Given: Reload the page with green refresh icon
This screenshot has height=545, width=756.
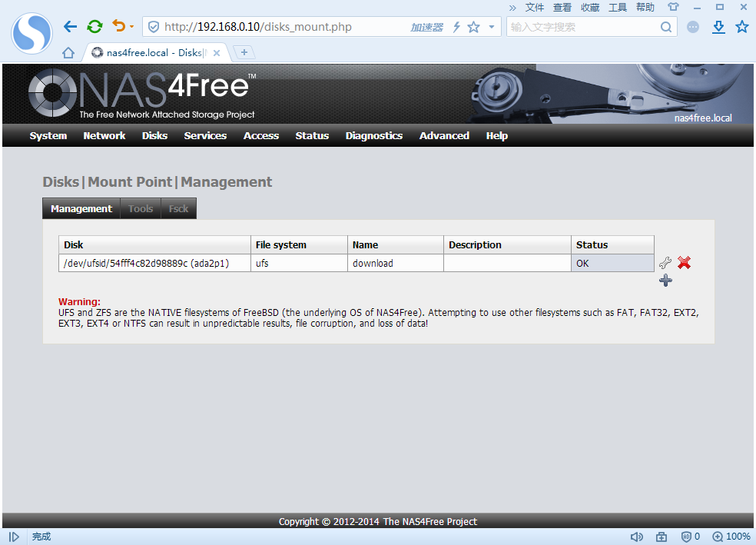Looking at the screenshot, I should pos(94,27).
